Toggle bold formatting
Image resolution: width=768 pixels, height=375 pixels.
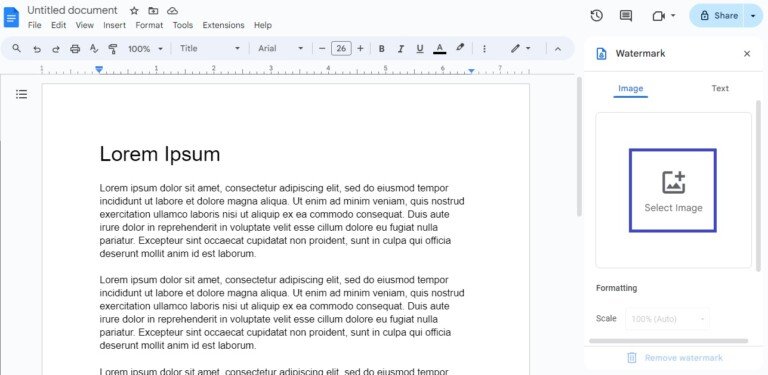382,48
